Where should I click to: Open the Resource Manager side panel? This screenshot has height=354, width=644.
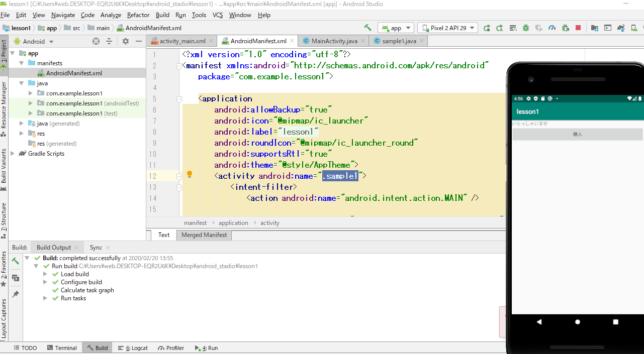(4, 109)
